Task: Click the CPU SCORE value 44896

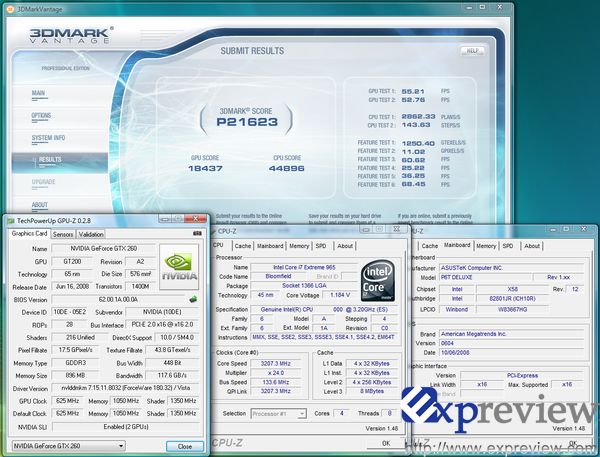Action: click(287, 168)
